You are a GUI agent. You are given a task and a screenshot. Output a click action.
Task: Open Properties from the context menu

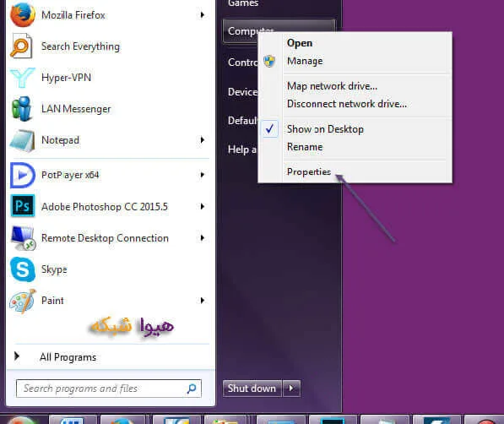point(355,171)
